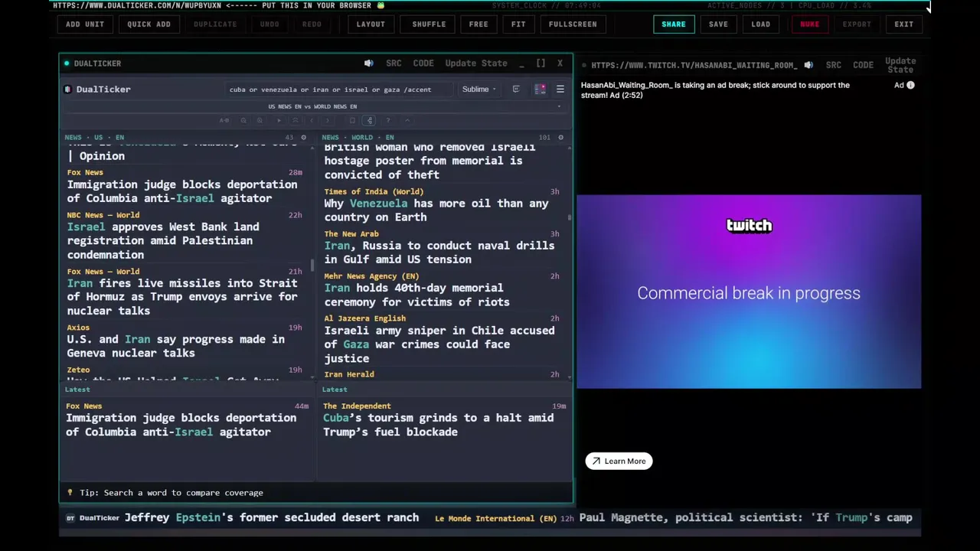
Task: Click the zoom out magnifier icon
Action: pos(243,120)
